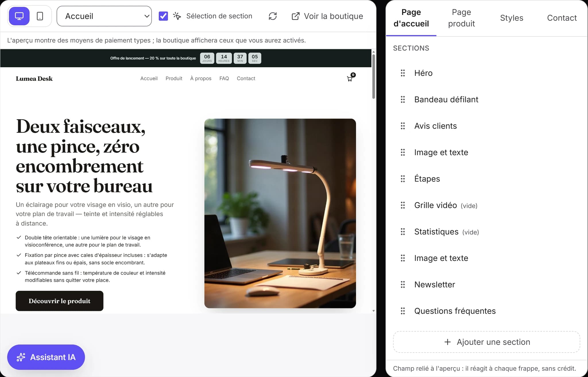Grab the drag handle for Héro
Screen dimensions: 588x377
(403, 73)
